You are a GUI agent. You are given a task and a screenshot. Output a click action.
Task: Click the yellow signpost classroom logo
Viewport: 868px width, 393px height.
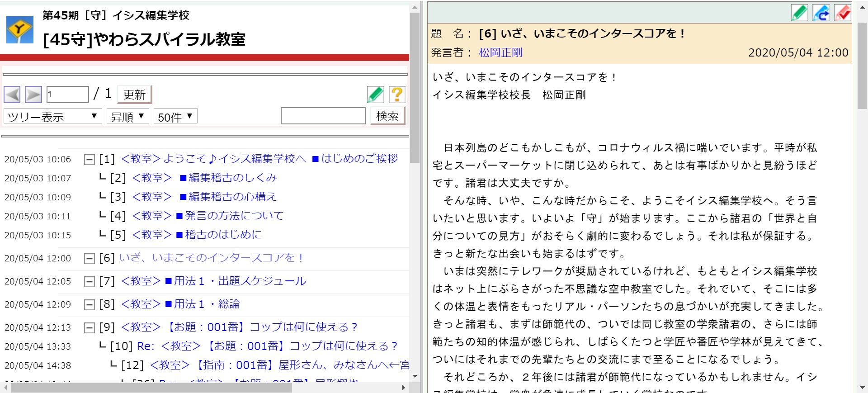(20, 30)
